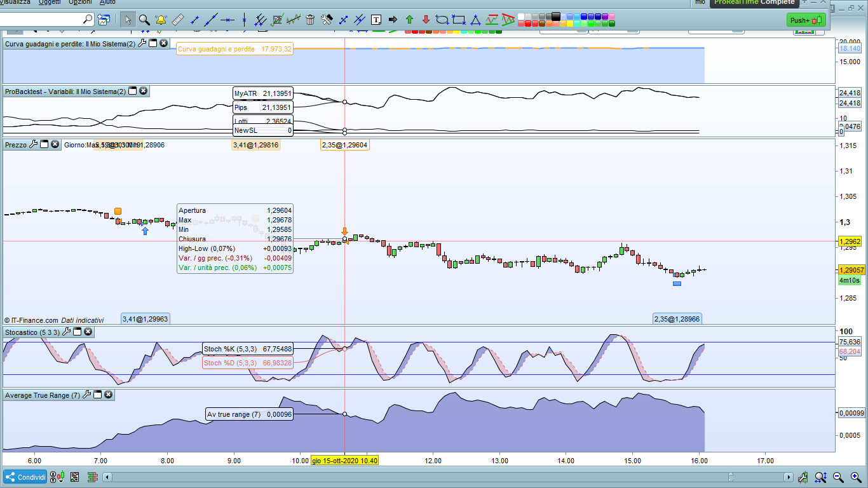Open settings wrench of Curva guadagni panel
Screen dimensions: 868x488
142,43
